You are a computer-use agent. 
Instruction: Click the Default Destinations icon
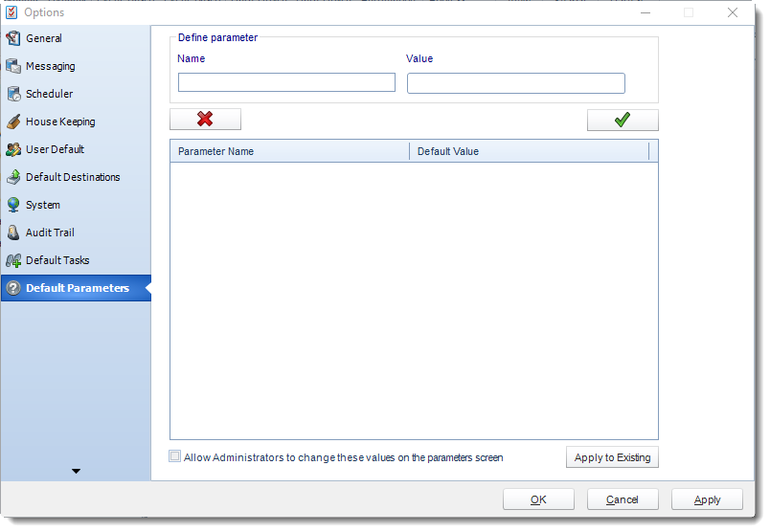[13, 177]
